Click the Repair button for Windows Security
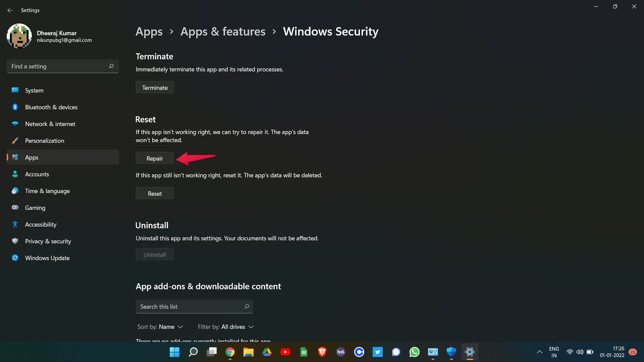Viewport: 644px width, 362px height. click(154, 158)
